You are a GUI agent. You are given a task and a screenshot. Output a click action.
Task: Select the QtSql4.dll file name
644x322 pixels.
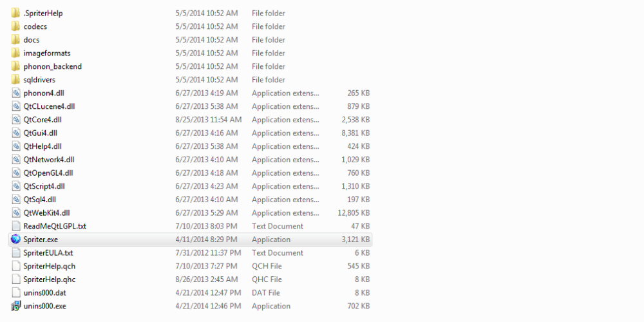tap(40, 200)
